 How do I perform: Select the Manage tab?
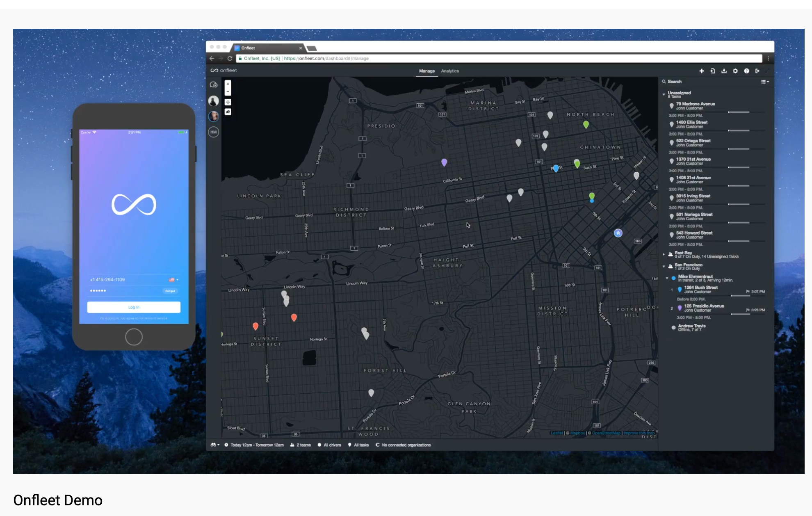427,71
